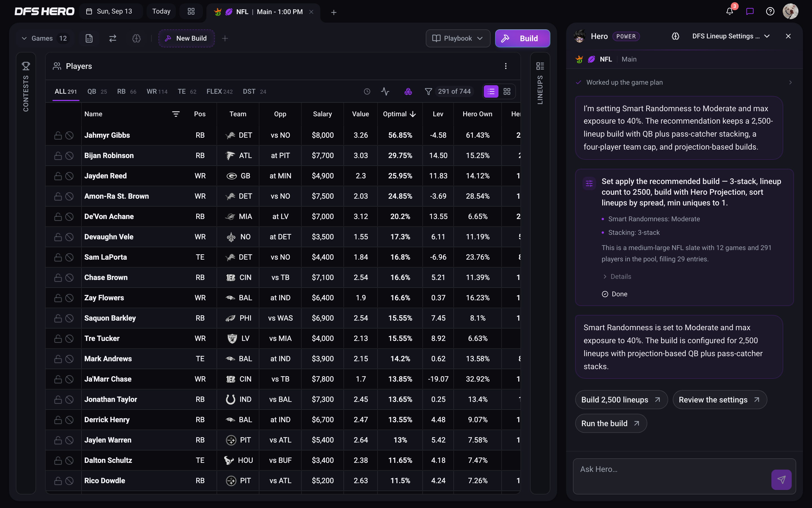Image resolution: width=812 pixels, height=508 pixels.
Task: Open the user profile avatar
Action: click(790, 11)
